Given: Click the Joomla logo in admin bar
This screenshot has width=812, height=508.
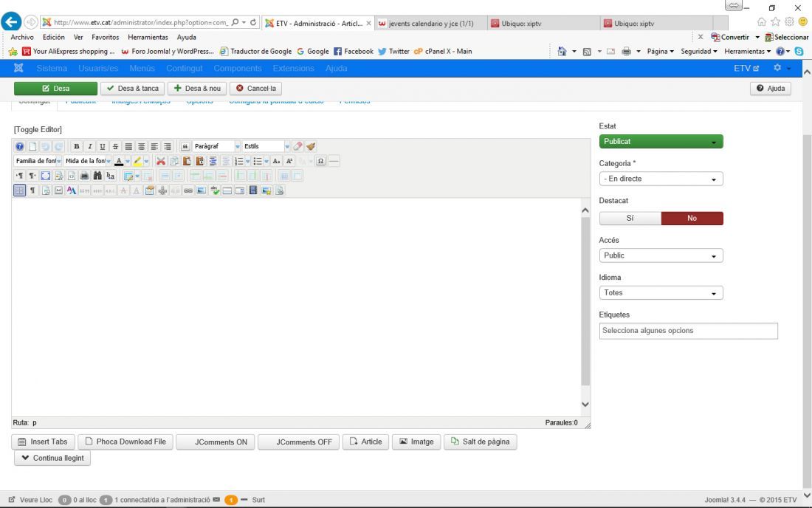Looking at the screenshot, I should tap(18, 68).
